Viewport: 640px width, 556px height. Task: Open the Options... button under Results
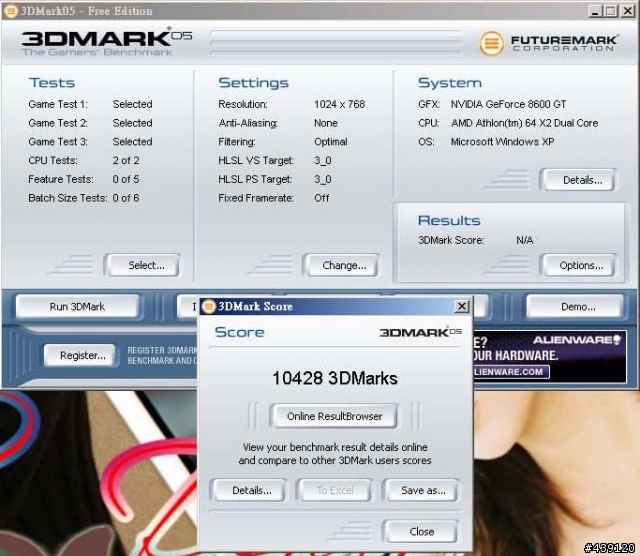click(578, 265)
